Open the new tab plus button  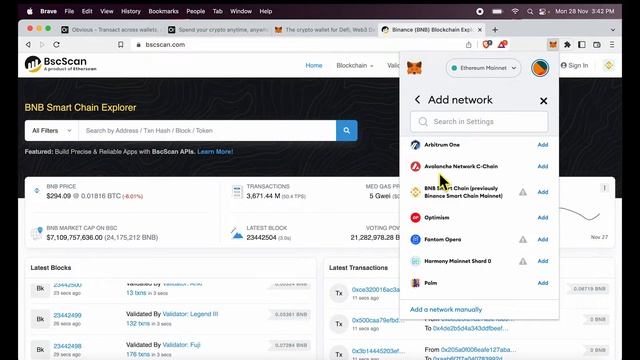pyautogui.click(x=495, y=29)
